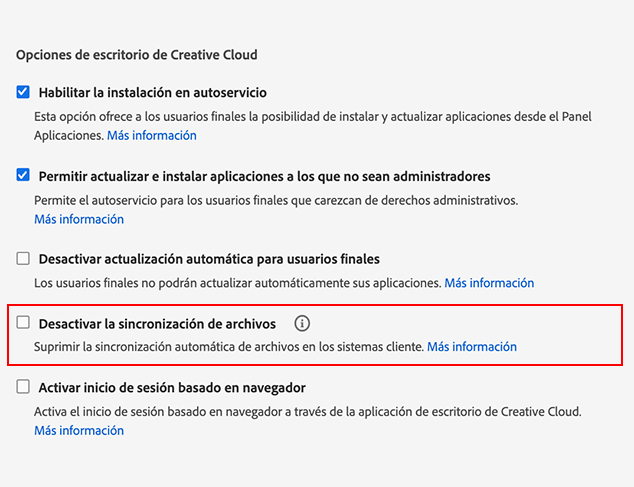Click description text starting Suprimir la sincronización automática
The height and width of the screenshot is (487, 634).
click(229, 347)
